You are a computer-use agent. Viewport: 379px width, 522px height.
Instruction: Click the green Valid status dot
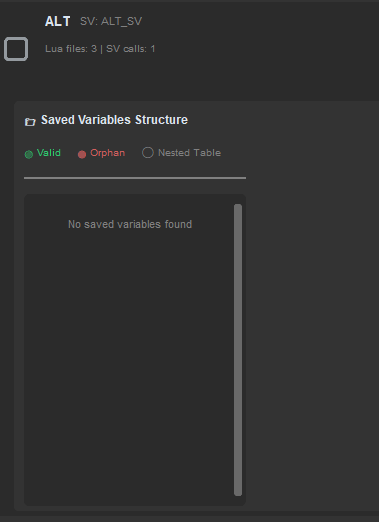[x=29, y=154]
